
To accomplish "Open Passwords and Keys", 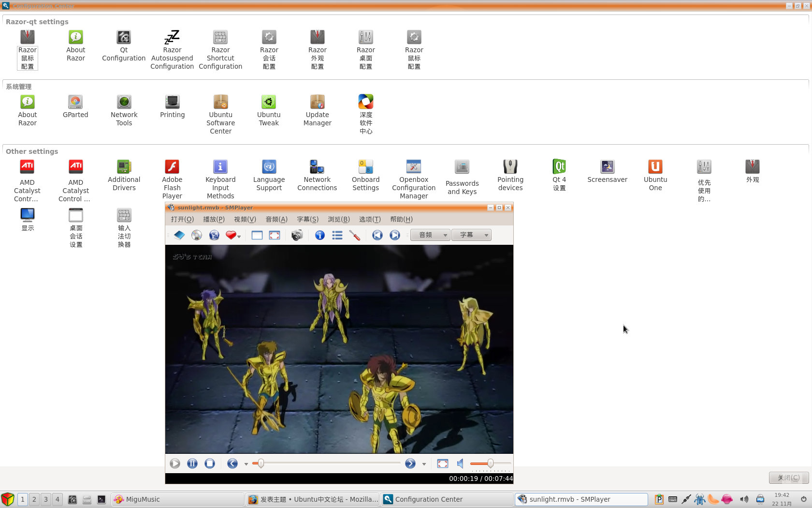I will coord(462,177).
